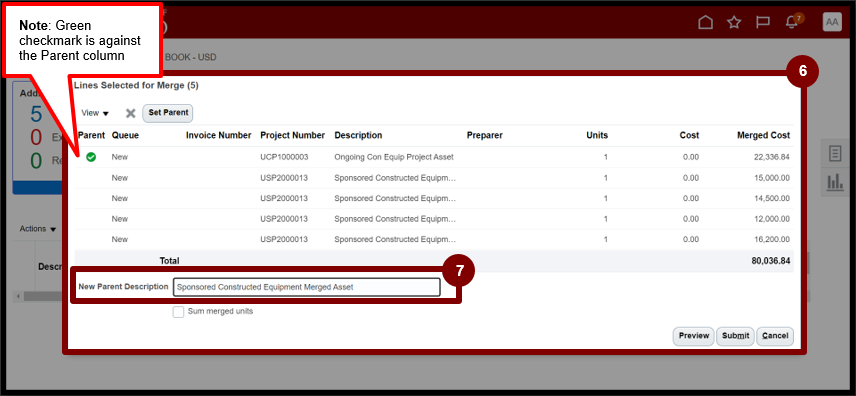The image size is (856, 396).
Task: Open the Actions dropdown behind the dialog
Action: pos(38,229)
